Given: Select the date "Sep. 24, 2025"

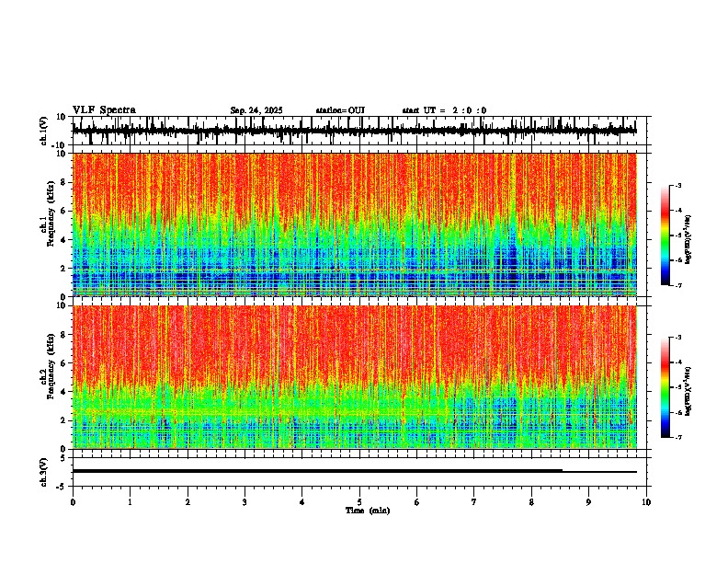Looking at the screenshot, I should [x=256, y=110].
